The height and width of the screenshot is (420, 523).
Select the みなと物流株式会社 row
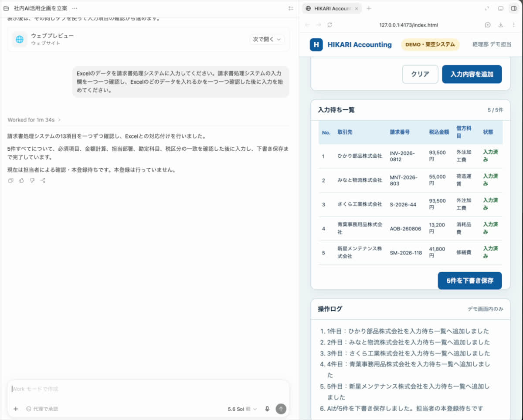(x=410, y=180)
